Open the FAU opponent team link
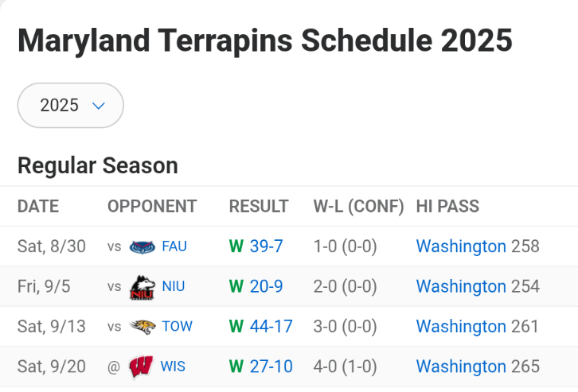 click(174, 246)
